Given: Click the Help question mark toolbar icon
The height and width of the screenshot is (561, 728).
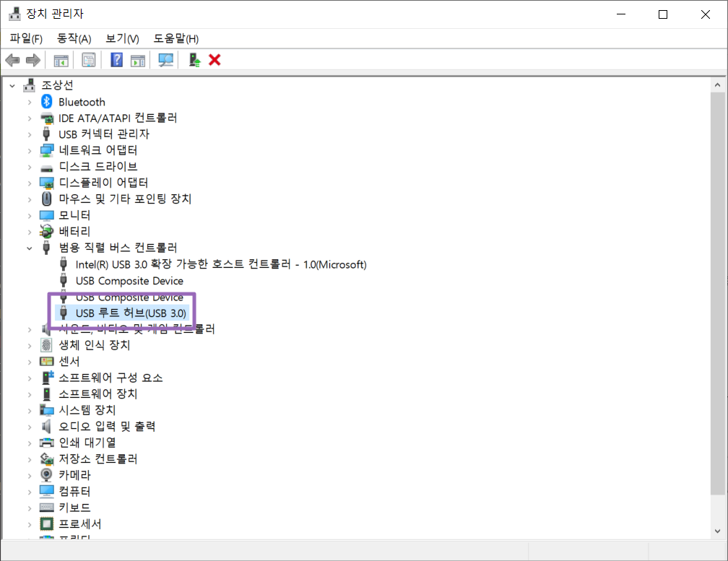Looking at the screenshot, I should [x=116, y=60].
